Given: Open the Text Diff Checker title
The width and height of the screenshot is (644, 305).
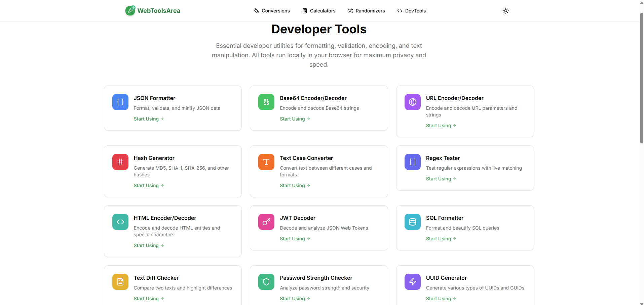Looking at the screenshot, I should coord(156,278).
